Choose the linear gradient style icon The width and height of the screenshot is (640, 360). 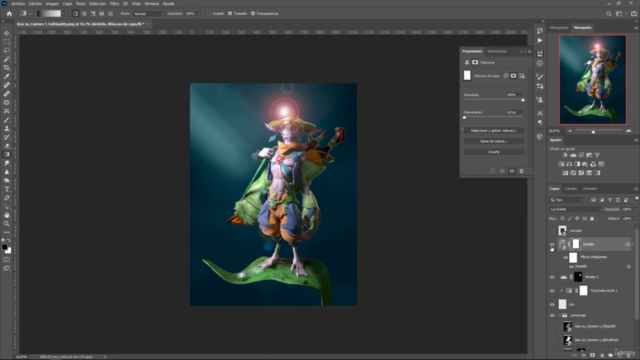pyautogui.click(x=76, y=13)
